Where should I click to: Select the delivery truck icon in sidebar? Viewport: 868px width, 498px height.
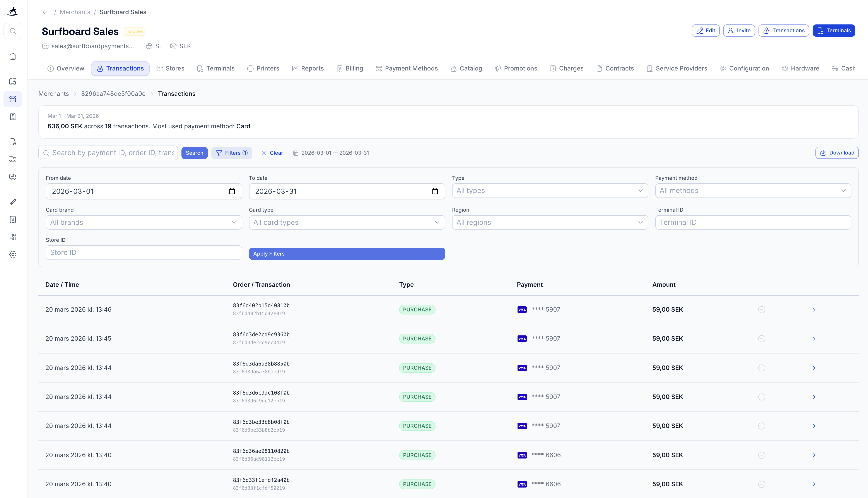(13, 159)
